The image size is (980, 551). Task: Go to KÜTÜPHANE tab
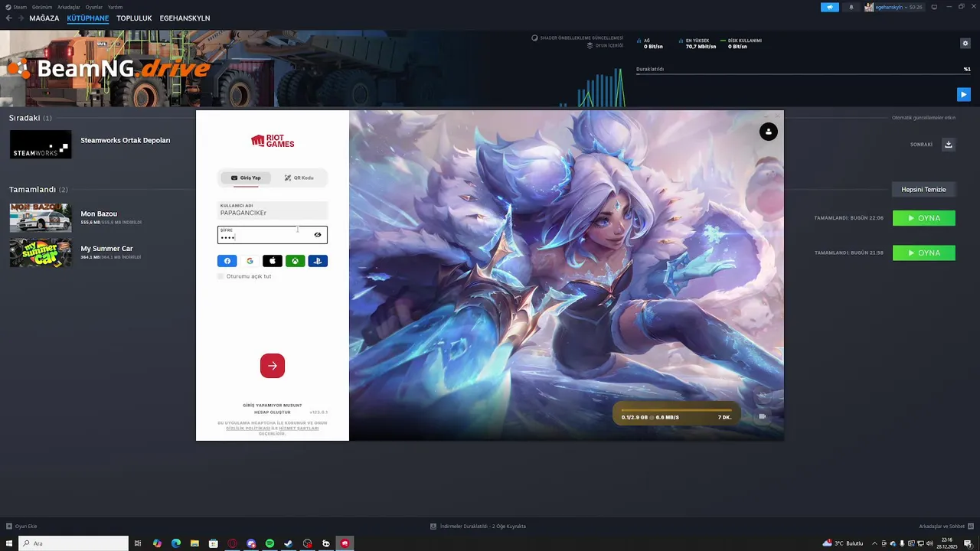(x=88, y=18)
